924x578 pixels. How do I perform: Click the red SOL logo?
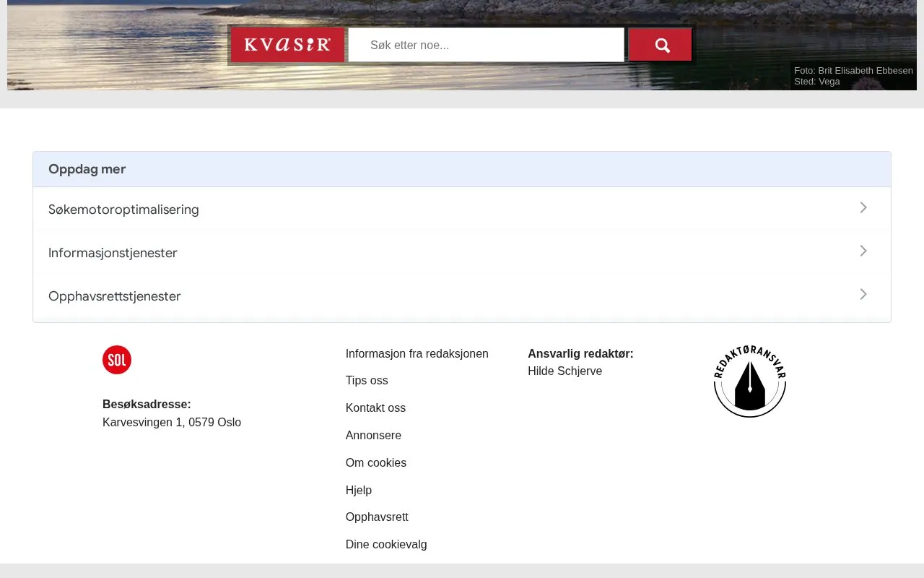[x=117, y=360]
